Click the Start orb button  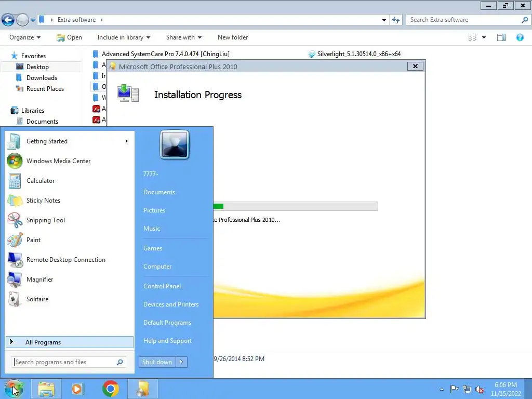[14, 389]
